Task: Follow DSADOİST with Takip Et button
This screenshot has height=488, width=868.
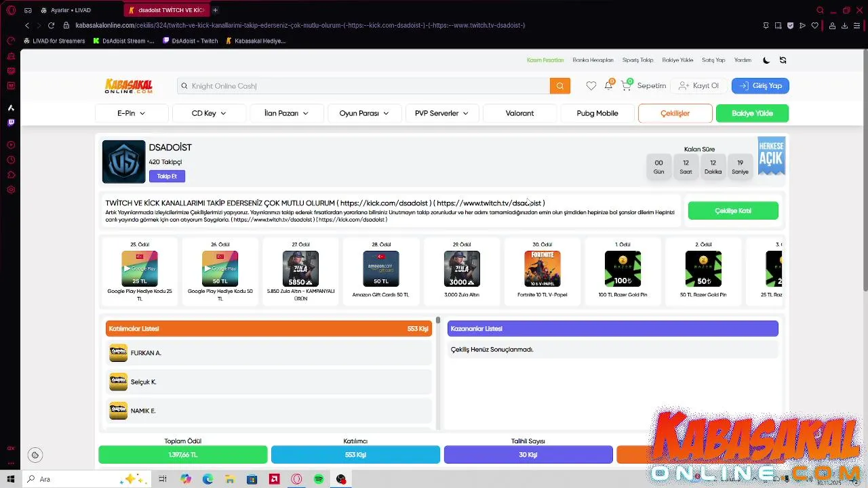Action: [167, 176]
